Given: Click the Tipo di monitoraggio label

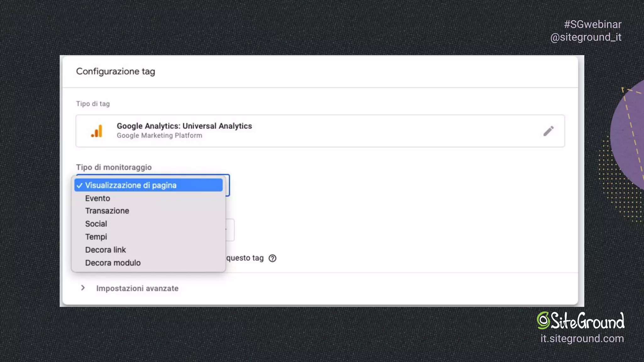Looking at the screenshot, I should (x=114, y=167).
